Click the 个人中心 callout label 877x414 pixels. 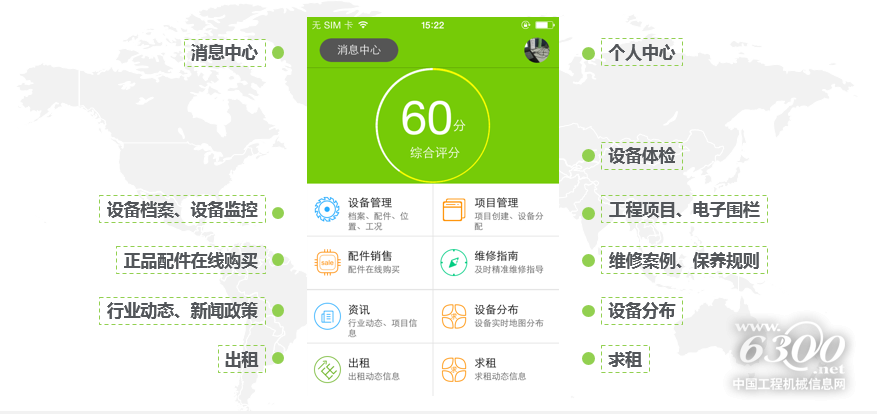click(x=641, y=53)
